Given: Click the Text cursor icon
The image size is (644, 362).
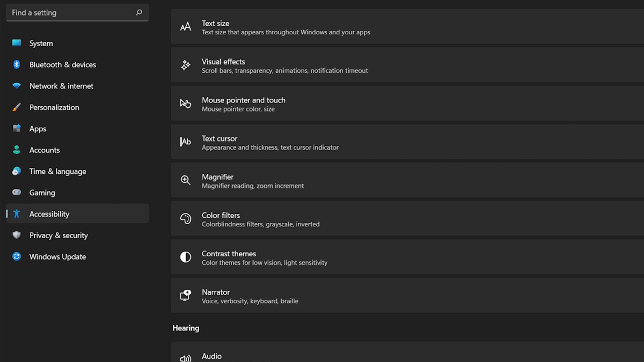Looking at the screenshot, I should (x=185, y=142).
